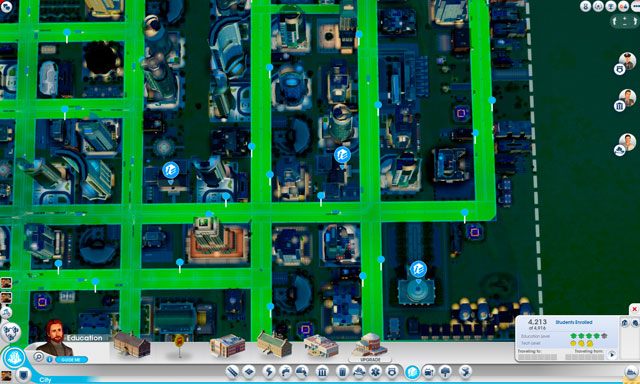Click fire helmet icon under third advisor

(x=620, y=150)
